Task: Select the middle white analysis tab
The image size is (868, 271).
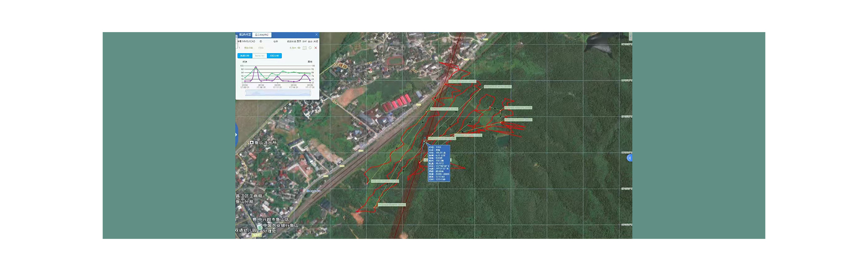Action: pyautogui.click(x=259, y=56)
